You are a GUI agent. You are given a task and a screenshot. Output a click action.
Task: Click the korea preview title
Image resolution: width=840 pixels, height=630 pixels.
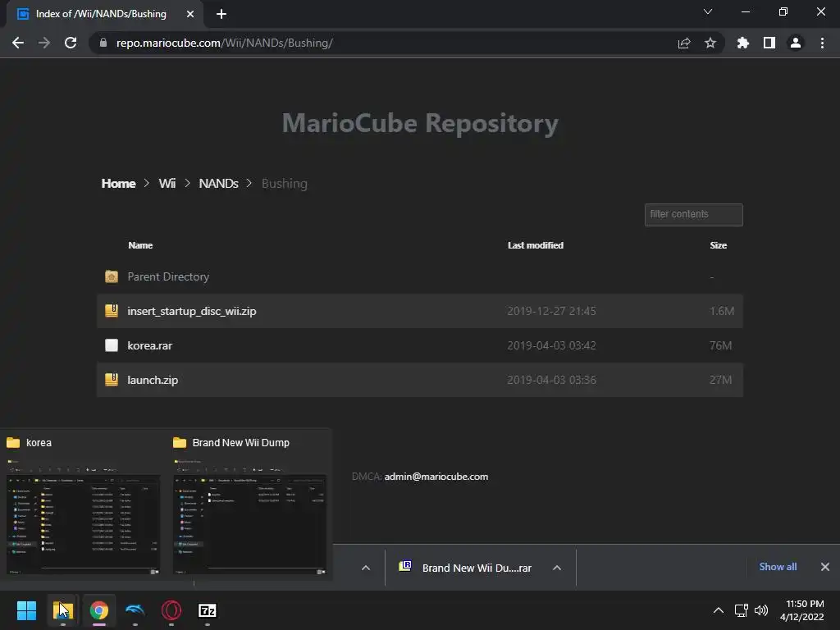tap(39, 443)
